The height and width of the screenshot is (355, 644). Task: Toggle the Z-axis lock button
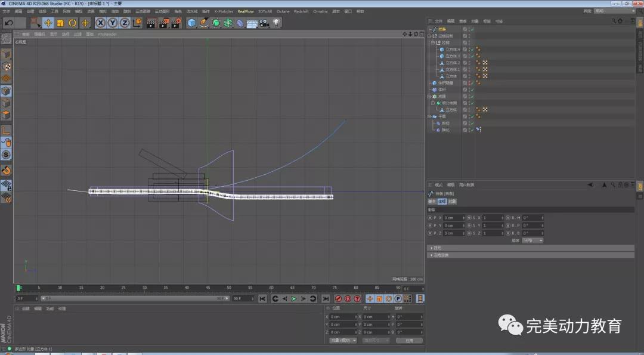125,23
